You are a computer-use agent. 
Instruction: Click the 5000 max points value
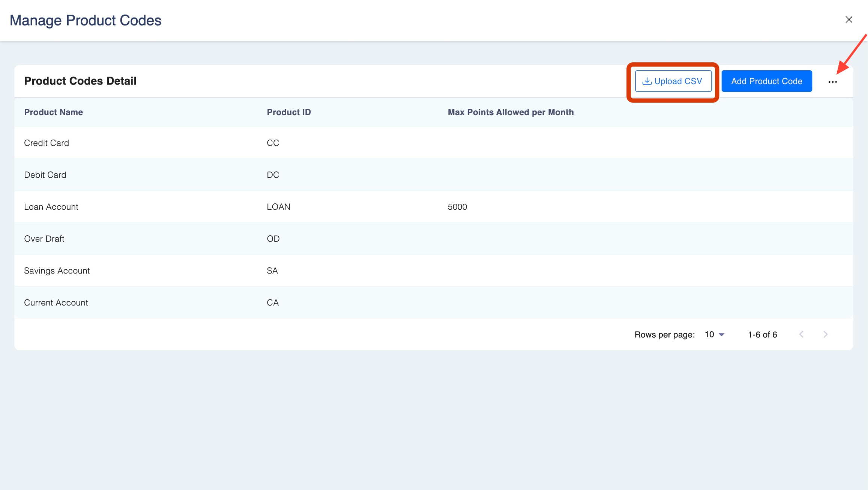[x=457, y=207]
